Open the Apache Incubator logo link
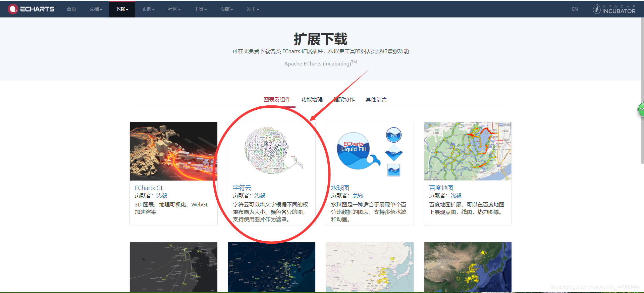Viewport: 644px width, 293px height. pos(614,9)
